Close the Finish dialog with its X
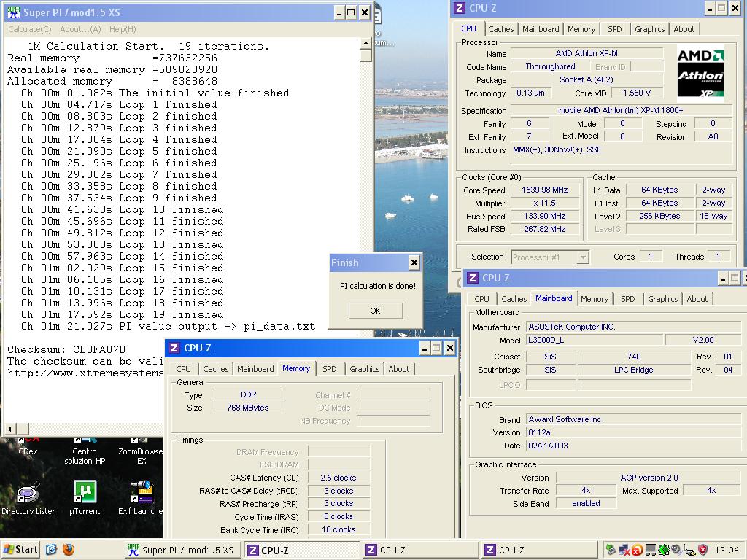Viewport: 747px width, 560px height. point(414,262)
